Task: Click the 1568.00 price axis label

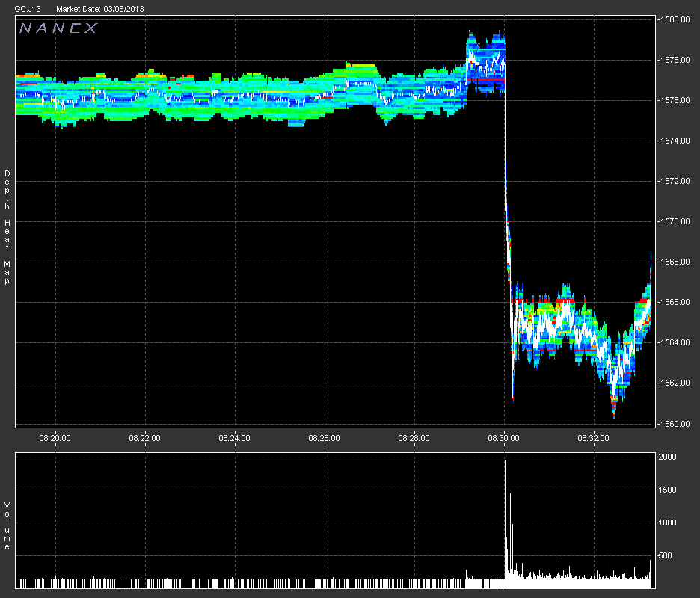Action: [x=675, y=262]
